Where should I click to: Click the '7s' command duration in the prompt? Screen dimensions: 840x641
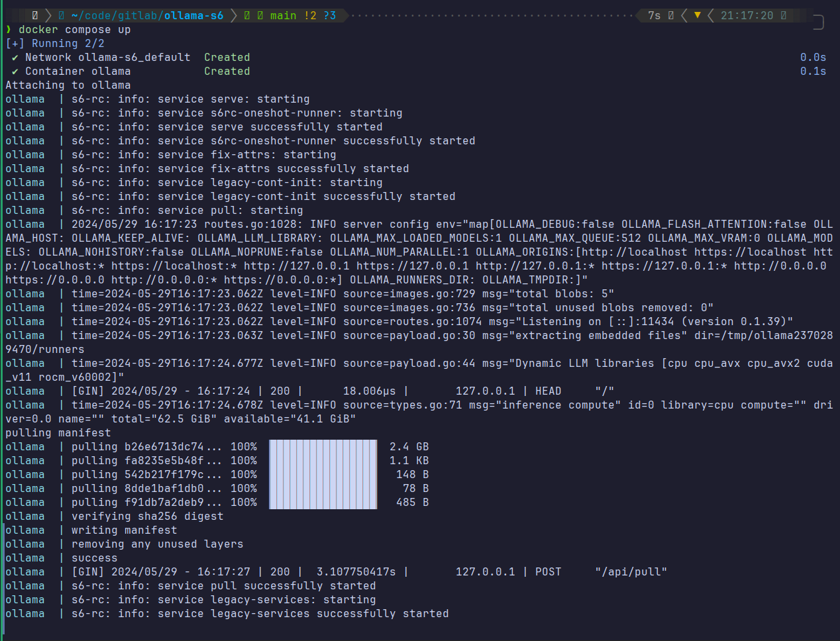click(655, 15)
